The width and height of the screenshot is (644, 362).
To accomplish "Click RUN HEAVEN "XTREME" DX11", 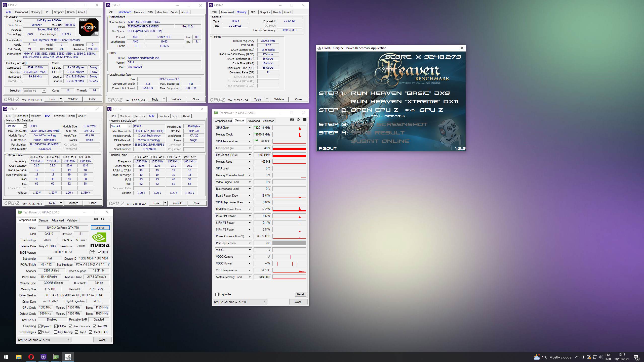I will tap(404, 102).
